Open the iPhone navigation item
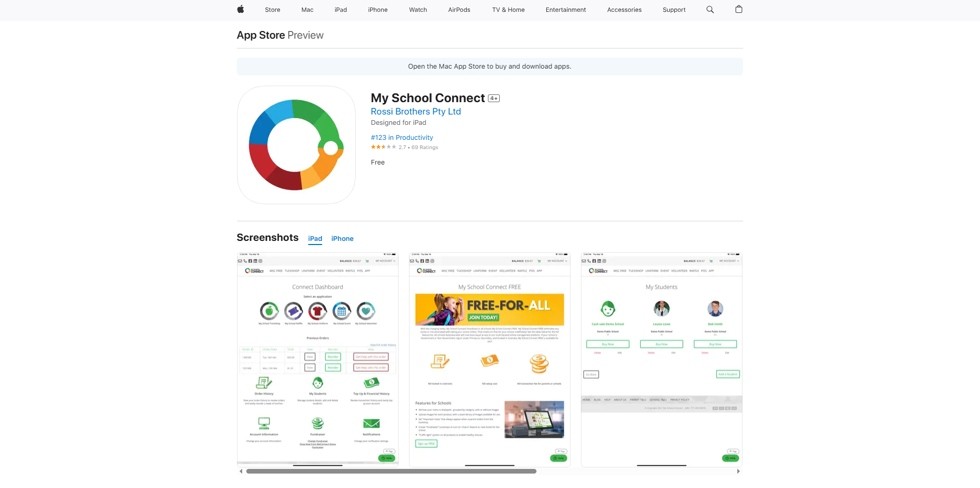 click(x=378, y=10)
